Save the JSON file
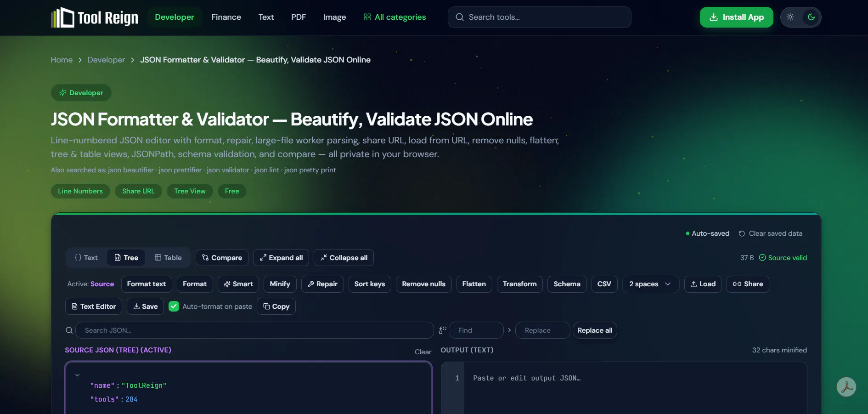The height and width of the screenshot is (414, 868). (145, 306)
